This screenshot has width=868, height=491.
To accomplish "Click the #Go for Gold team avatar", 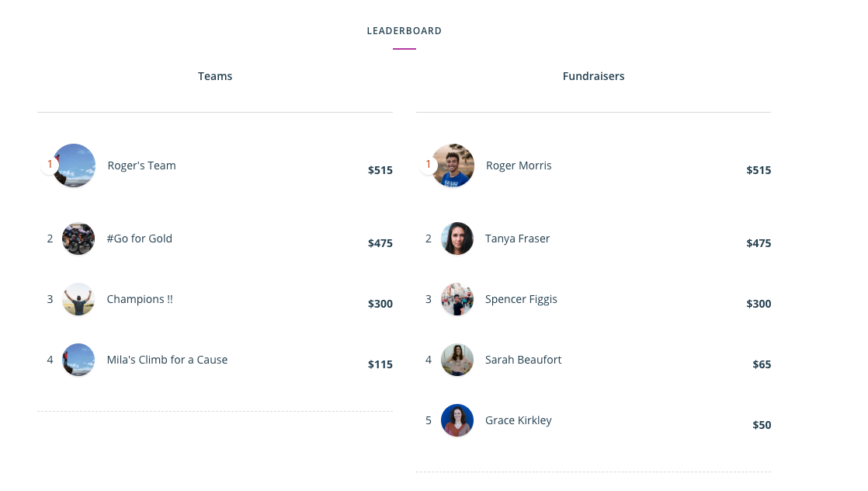I will pyautogui.click(x=78, y=239).
